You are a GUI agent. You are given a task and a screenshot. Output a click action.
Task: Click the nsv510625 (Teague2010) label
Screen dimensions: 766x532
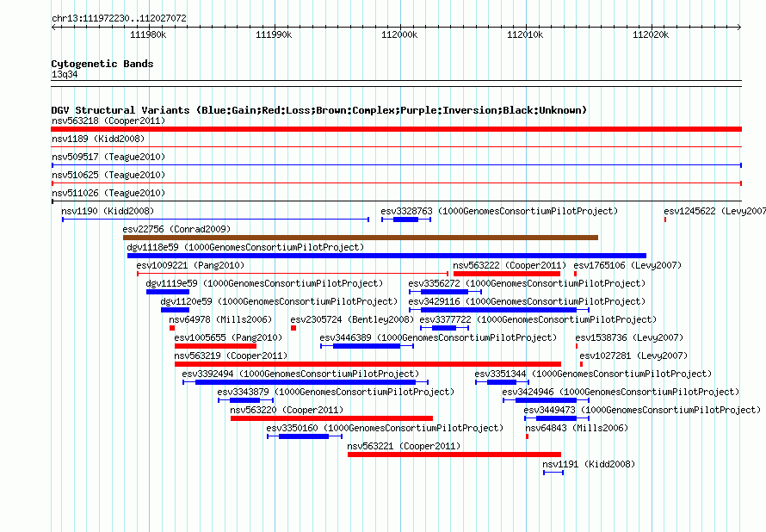[x=108, y=175]
